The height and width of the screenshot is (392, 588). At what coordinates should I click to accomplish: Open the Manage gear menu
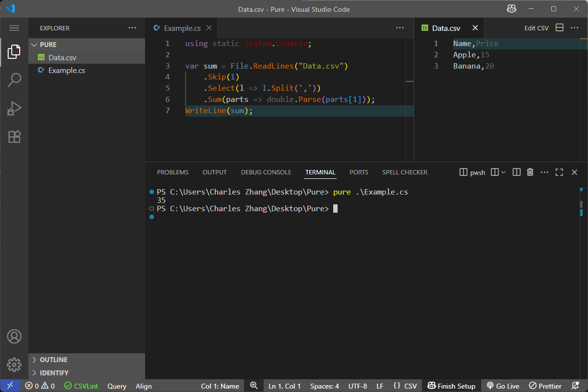(14, 365)
